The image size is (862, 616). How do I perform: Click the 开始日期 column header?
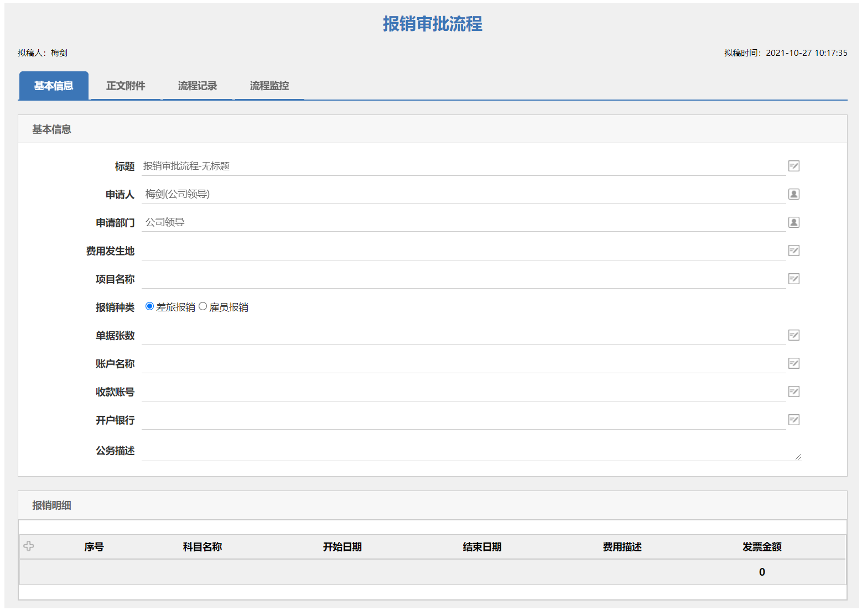(342, 547)
